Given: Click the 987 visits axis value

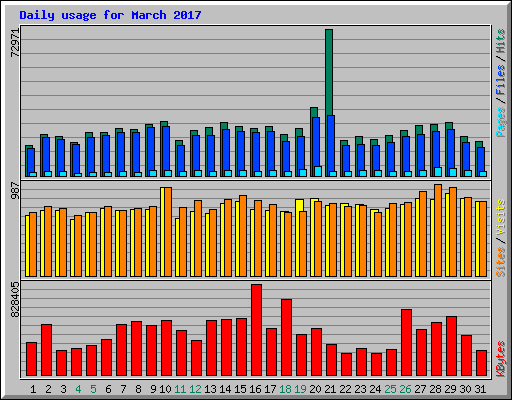Looking at the screenshot, I should pos(15,191).
